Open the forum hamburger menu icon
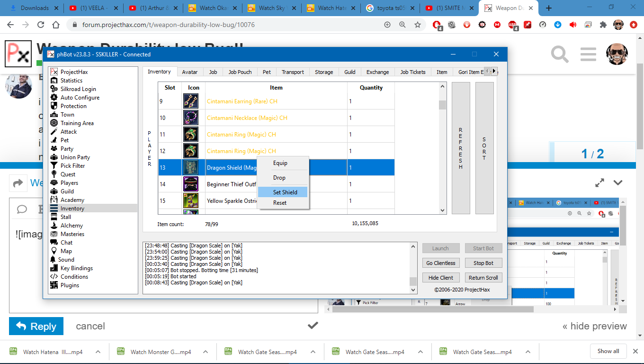Screen dimensions: 644x364 click(x=588, y=54)
